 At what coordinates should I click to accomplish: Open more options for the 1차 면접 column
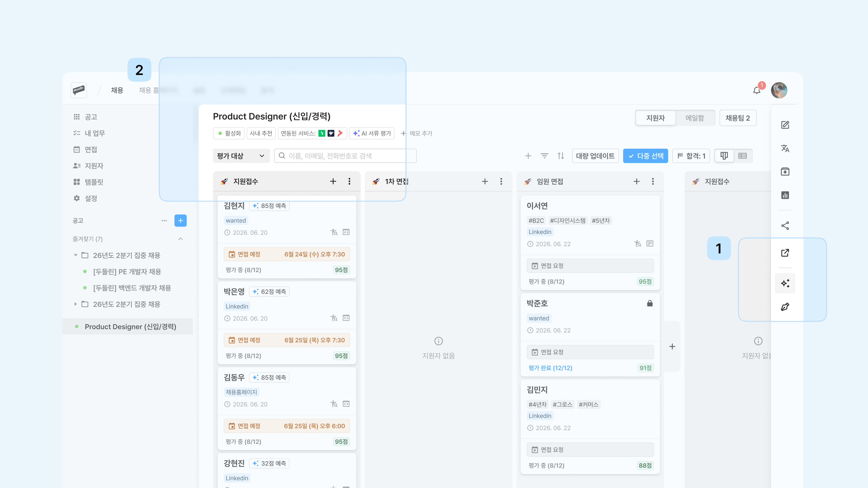(x=502, y=182)
